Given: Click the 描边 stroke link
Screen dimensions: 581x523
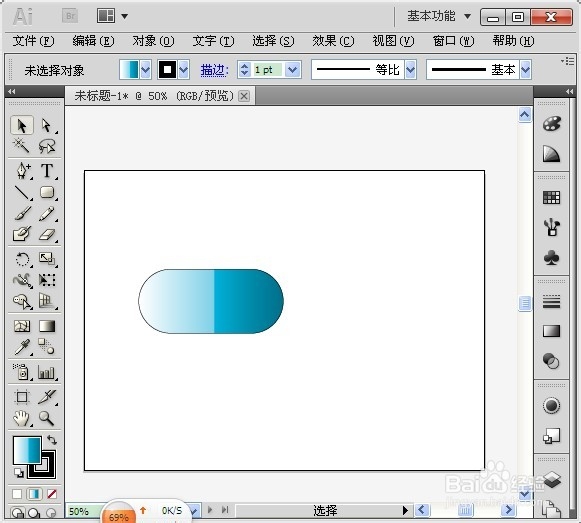Looking at the screenshot, I should (214, 70).
